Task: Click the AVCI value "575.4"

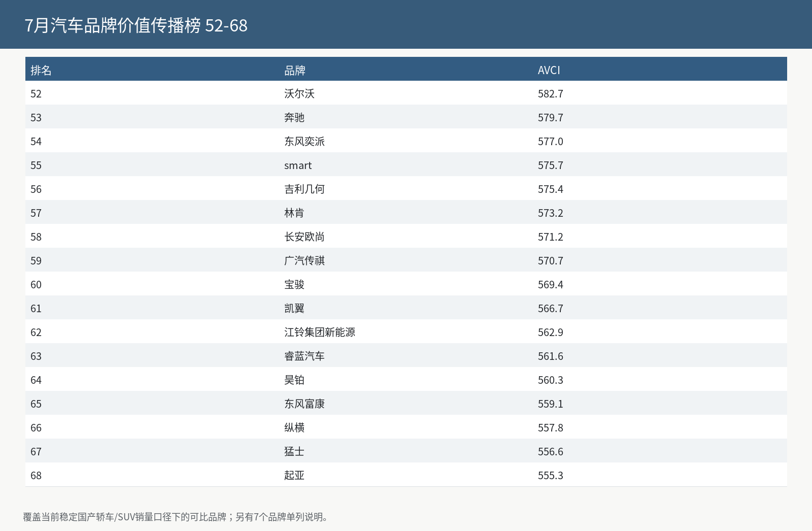Action: tap(551, 189)
